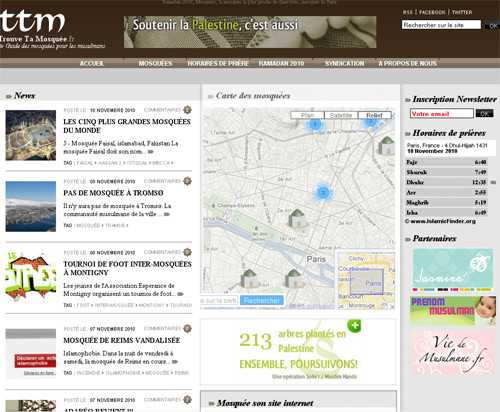Open the A propos de nous menu item
The width and height of the screenshot is (500, 412).
pyautogui.click(x=407, y=63)
